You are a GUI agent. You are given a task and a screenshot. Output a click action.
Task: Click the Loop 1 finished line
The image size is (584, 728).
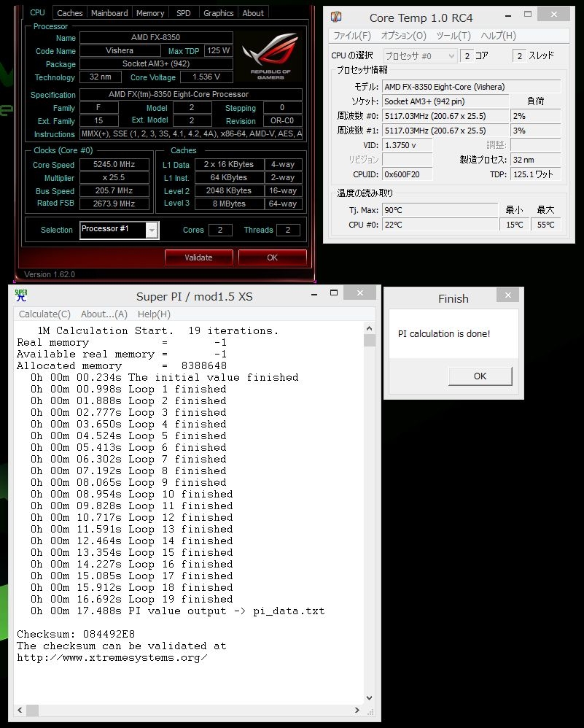(x=128, y=389)
